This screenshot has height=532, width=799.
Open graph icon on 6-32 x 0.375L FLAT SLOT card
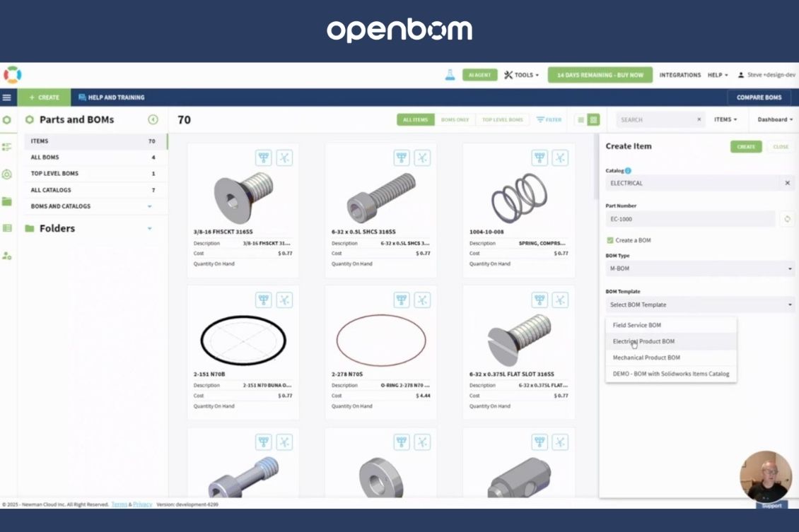(x=560, y=300)
